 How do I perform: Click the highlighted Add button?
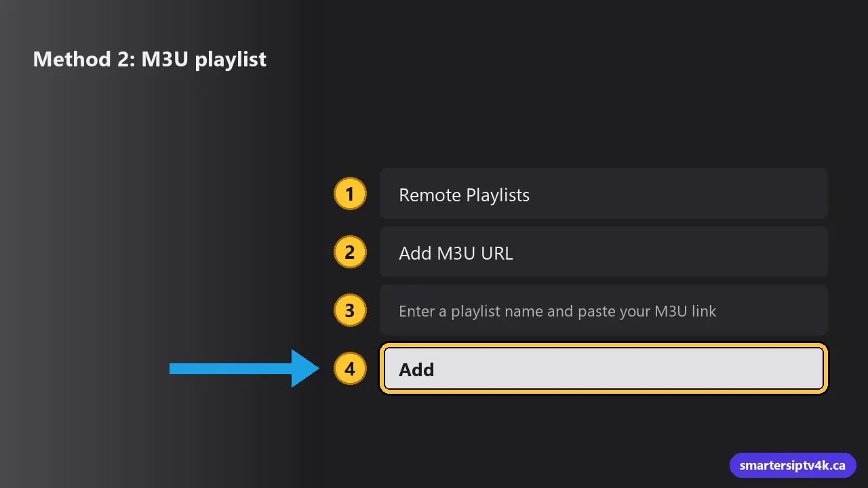click(x=604, y=369)
